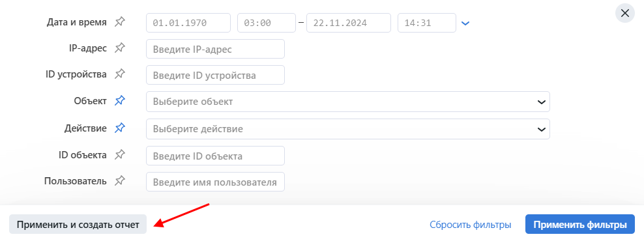Click the end time field 14:31
Image resolution: width=644 pixels, height=241 pixels.
[427, 23]
